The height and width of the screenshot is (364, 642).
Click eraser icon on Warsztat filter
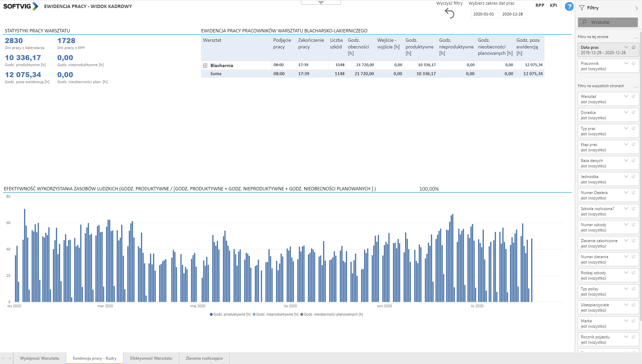633,96
